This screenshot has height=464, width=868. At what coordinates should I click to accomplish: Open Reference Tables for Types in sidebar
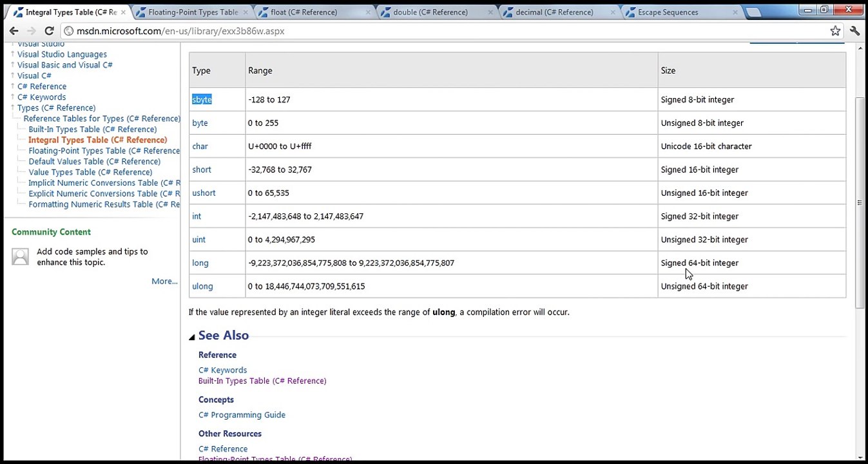(102, 119)
